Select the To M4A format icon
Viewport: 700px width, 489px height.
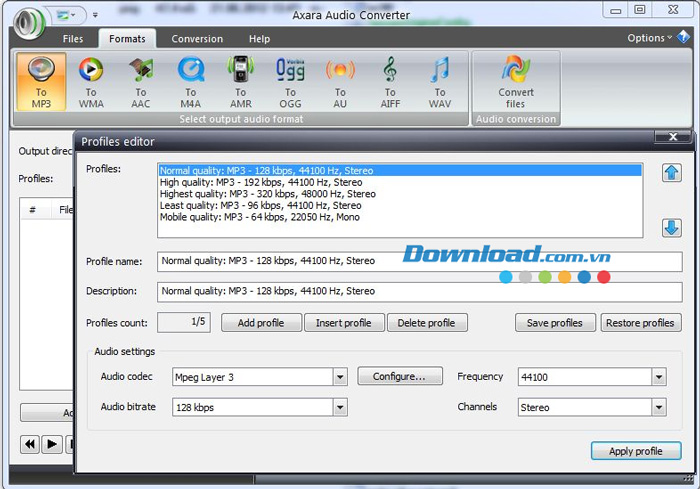click(x=191, y=81)
